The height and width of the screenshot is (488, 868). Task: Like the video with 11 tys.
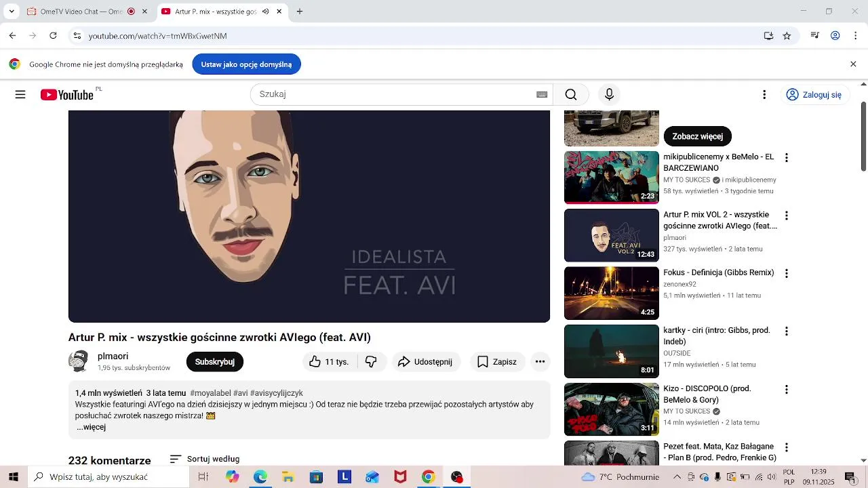[330, 362]
